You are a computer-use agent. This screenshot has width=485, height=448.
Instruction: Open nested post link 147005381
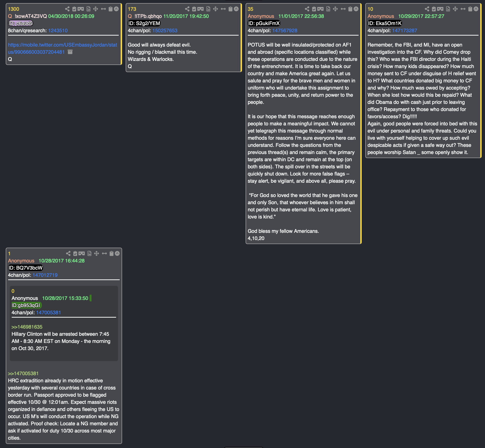click(48, 313)
